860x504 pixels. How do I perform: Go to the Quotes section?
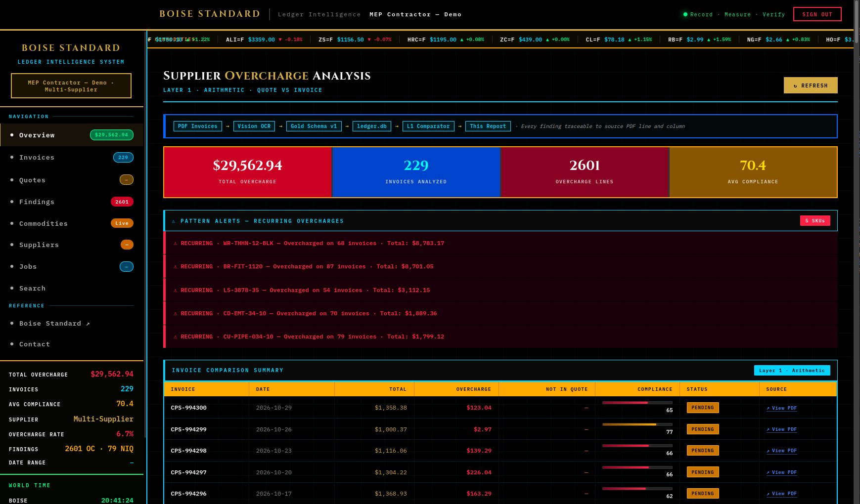point(72,180)
